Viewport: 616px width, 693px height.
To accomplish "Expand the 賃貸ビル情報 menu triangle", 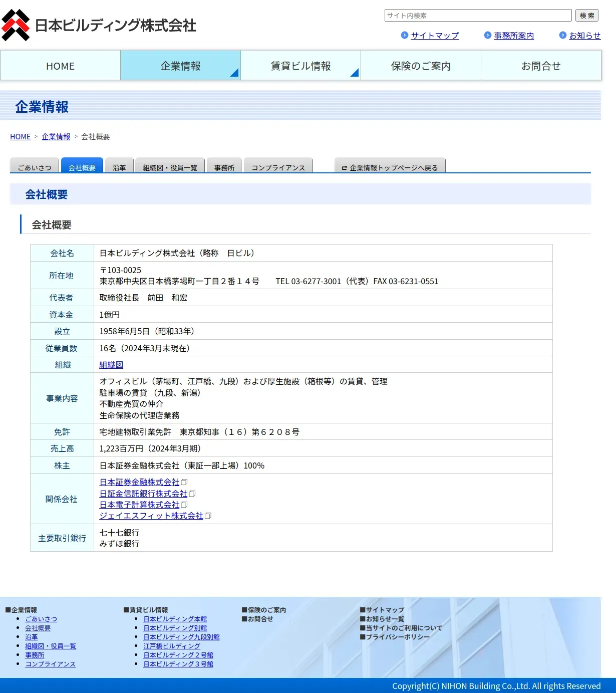I will click(355, 73).
